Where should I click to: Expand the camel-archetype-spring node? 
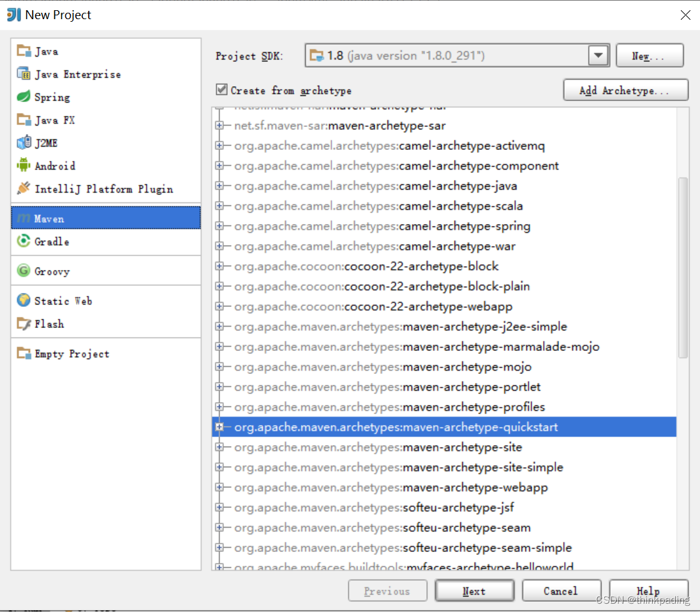(220, 226)
